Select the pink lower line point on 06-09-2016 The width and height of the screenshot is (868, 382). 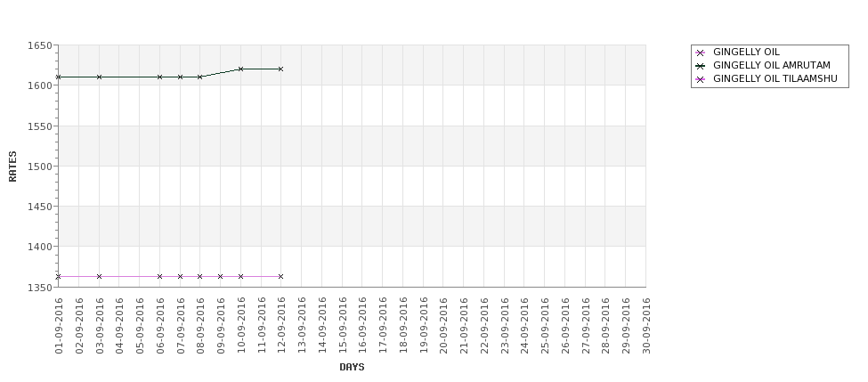[x=160, y=276]
